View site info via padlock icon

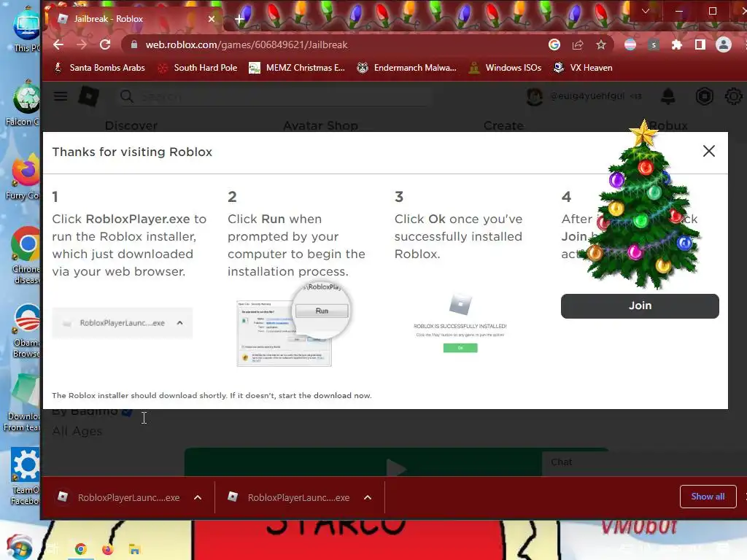click(134, 44)
